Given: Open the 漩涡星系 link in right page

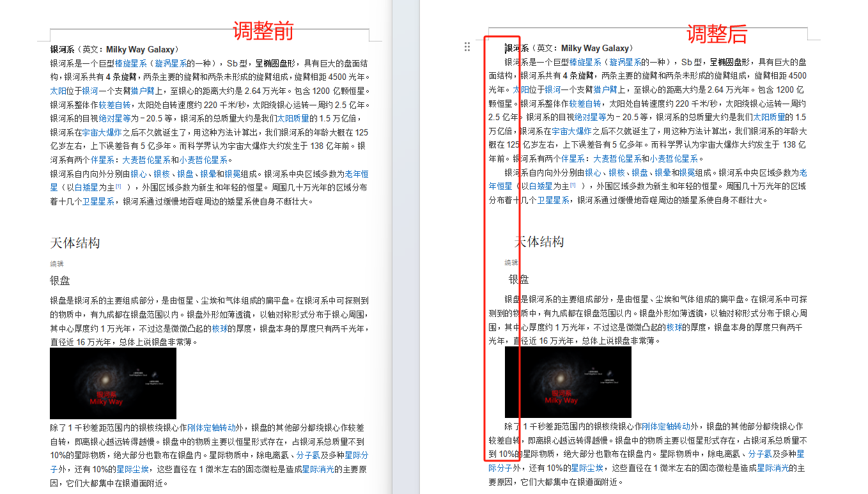Looking at the screenshot, I should (x=626, y=62).
